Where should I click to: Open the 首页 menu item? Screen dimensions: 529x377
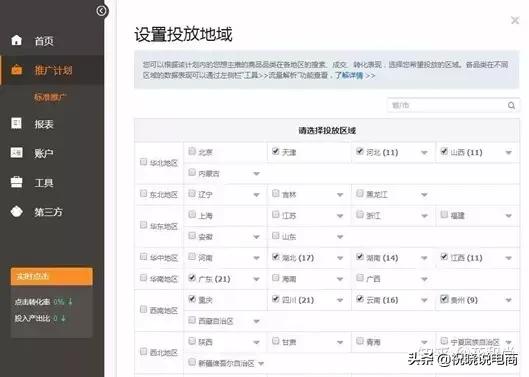[44, 41]
